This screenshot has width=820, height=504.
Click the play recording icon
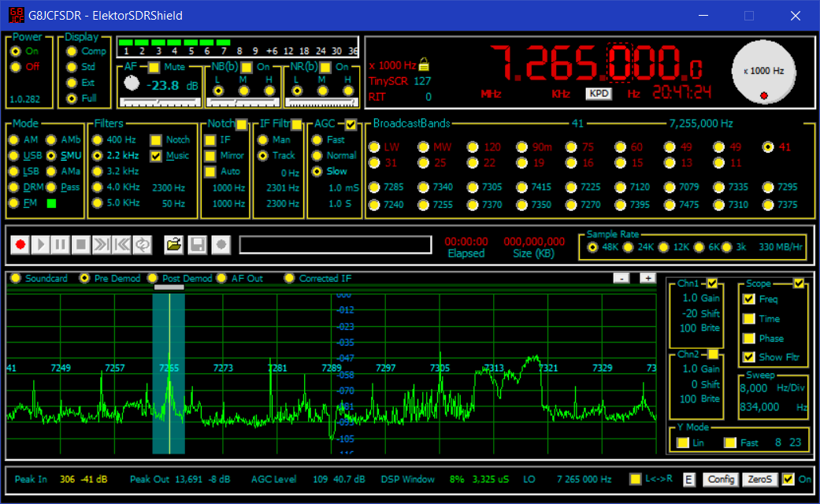click(41, 245)
